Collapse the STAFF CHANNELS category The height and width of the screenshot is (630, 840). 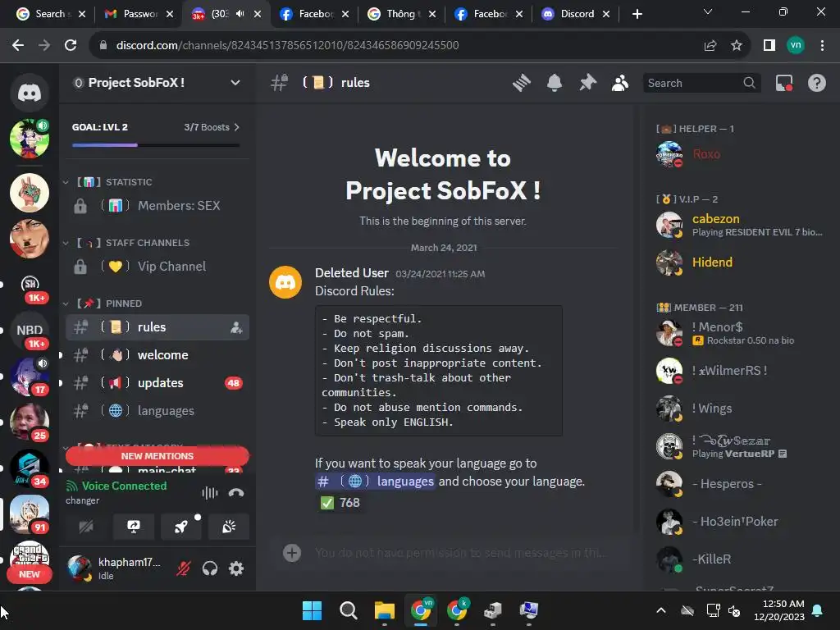[x=126, y=243]
